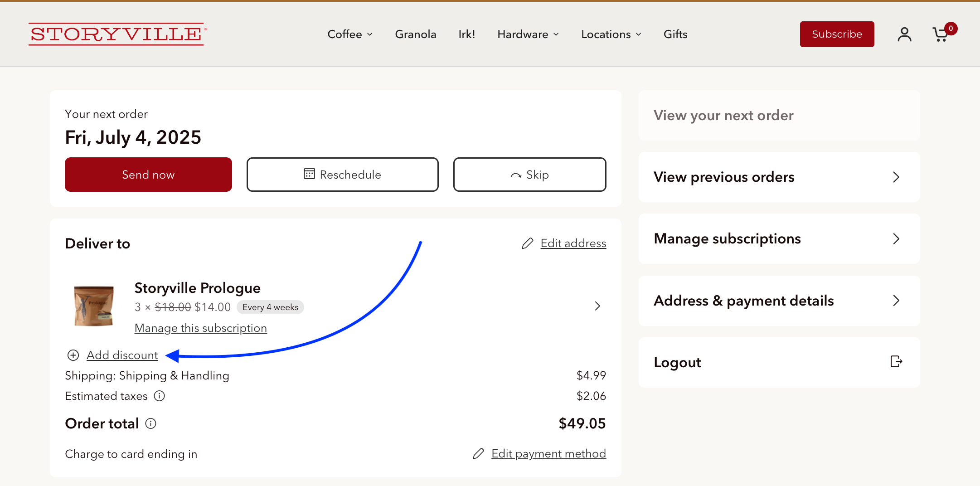Go to the Granola page
Screen dimensions: 980x486
pyautogui.click(x=416, y=34)
